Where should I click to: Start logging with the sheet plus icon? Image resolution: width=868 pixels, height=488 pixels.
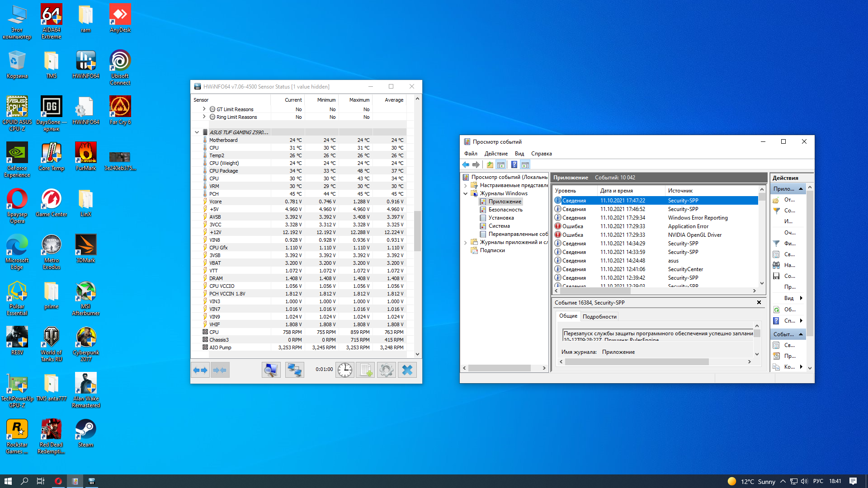(x=365, y=370)
